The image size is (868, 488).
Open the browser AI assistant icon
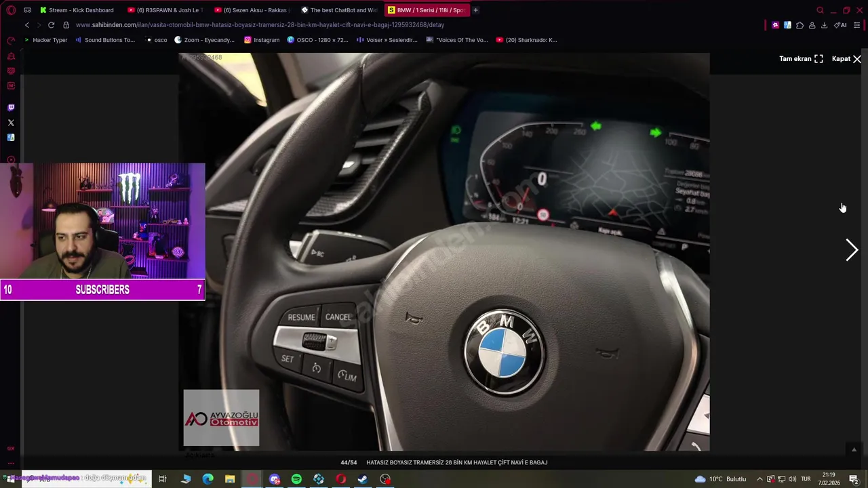pos(840,25)
